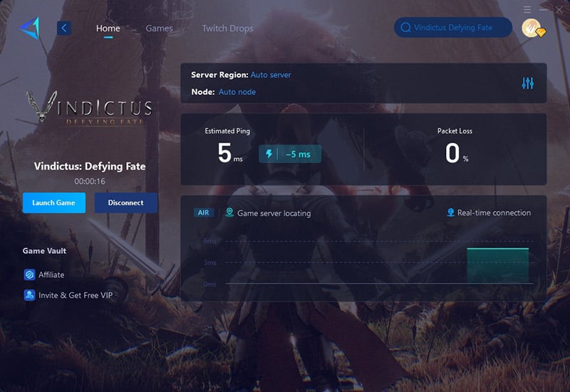Click the Packet Loss value 0 %
This screenshot has height=392, width=570.
pos(457,153)
